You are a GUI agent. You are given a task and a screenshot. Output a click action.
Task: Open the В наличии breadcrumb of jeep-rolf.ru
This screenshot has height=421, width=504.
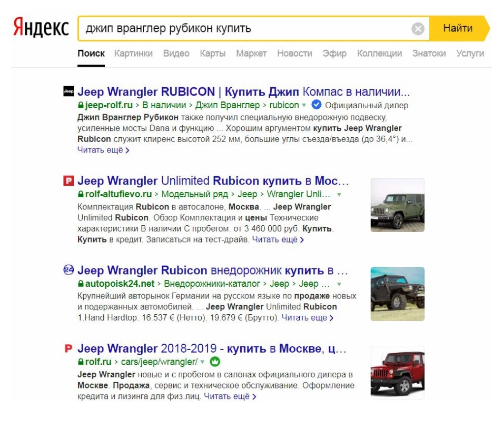(164, 105)
